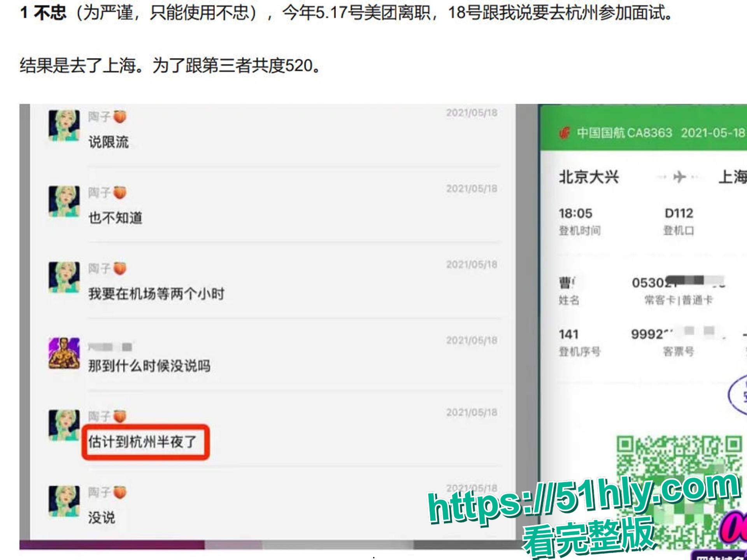Select the boarding gate D112
The image size is (747, 560).
pyautogui.click(x=679, y=213)
